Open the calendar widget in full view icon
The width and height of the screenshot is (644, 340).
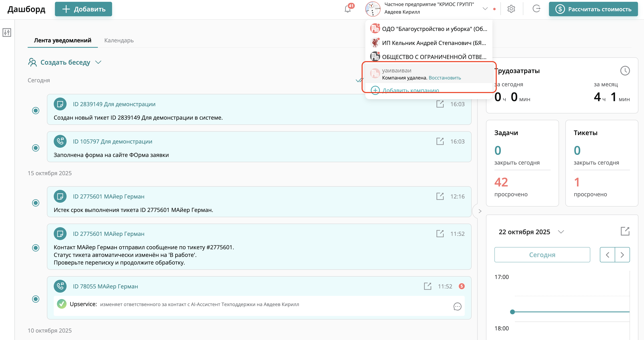625,231
